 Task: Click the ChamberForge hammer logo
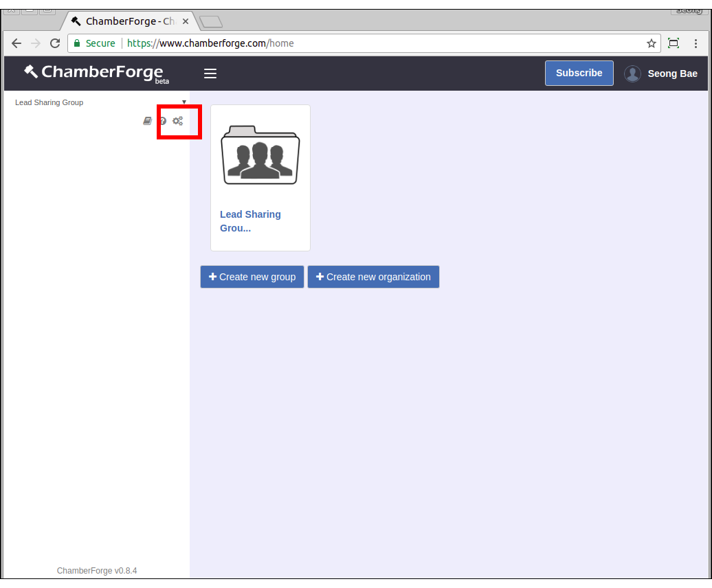[x=32, y=71]
